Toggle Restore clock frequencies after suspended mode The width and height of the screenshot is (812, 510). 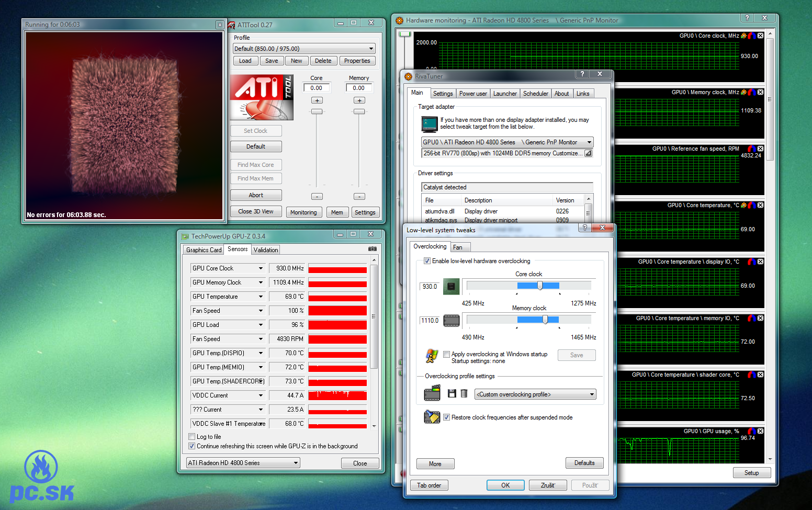446,417
